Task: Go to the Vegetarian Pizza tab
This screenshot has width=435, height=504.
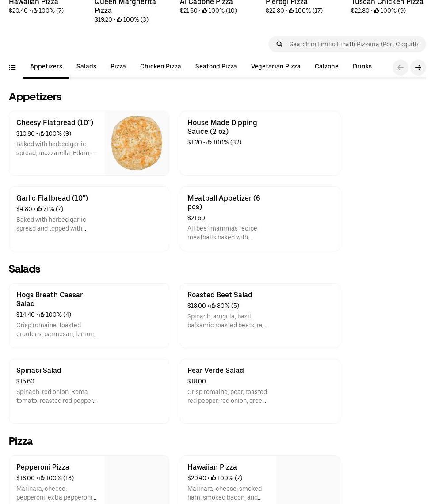Action: pos(275,66)
